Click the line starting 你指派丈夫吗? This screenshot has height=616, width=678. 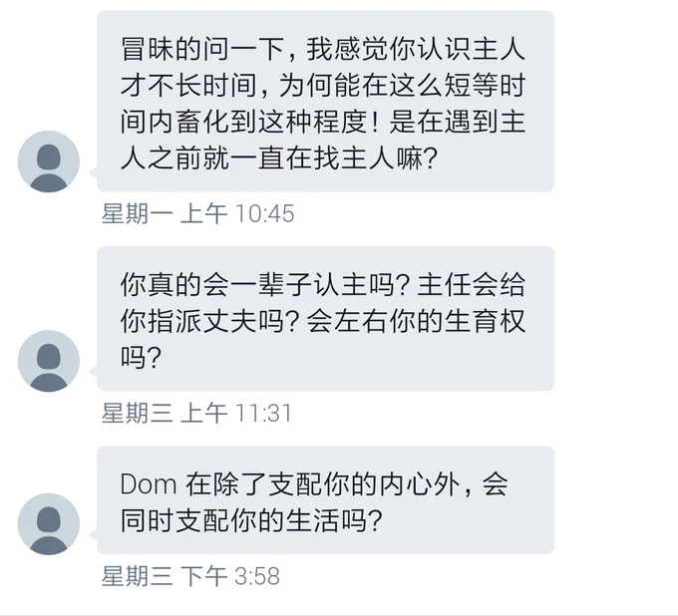(323, 321)
